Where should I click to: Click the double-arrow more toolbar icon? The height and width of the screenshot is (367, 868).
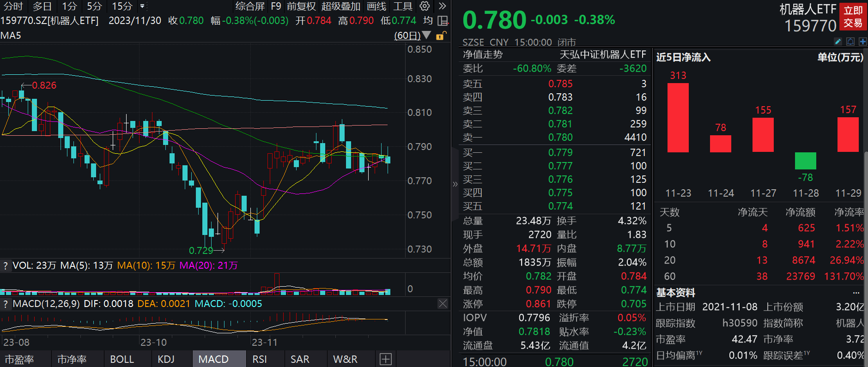pyautogui.click(x=442, y=6)
